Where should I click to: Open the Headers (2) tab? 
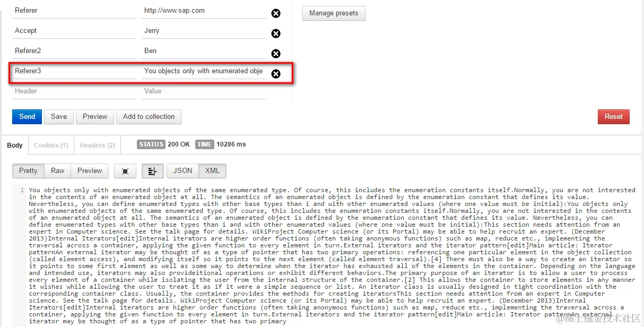97,145
